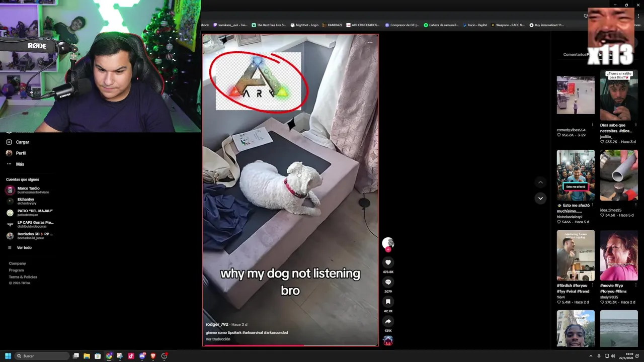Save video with bookmark icon

click(388, 301)
